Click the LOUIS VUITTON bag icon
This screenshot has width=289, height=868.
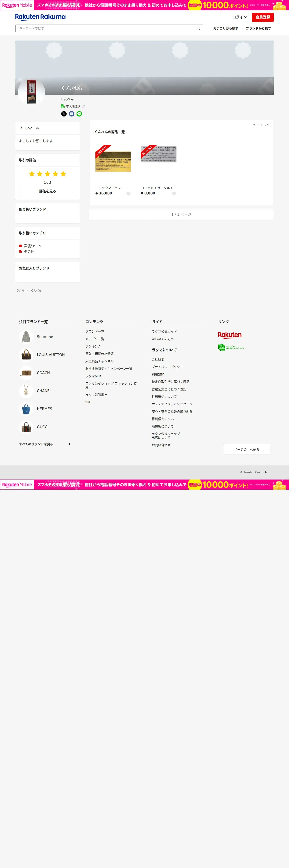(26, 355)
